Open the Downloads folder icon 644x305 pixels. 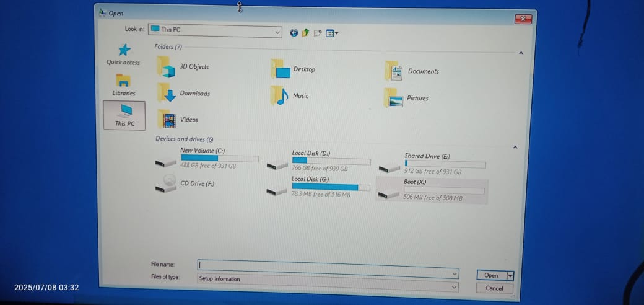point(167,93)
